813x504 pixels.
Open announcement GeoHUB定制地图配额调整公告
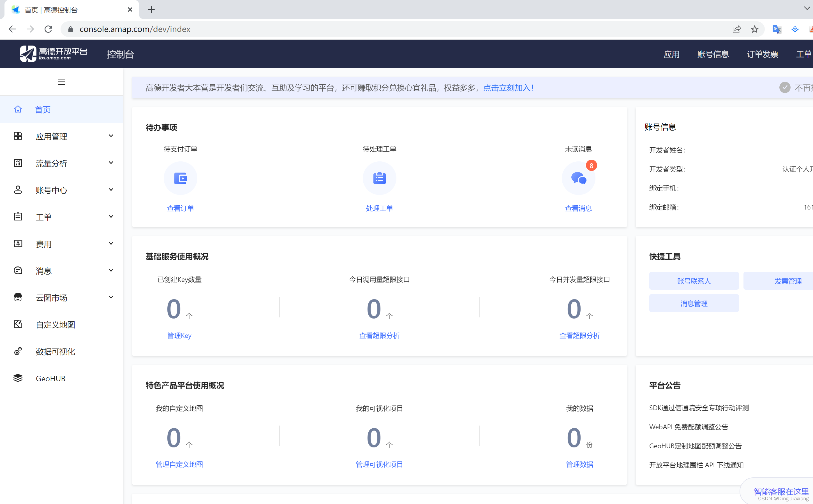[x=695, y=446]
